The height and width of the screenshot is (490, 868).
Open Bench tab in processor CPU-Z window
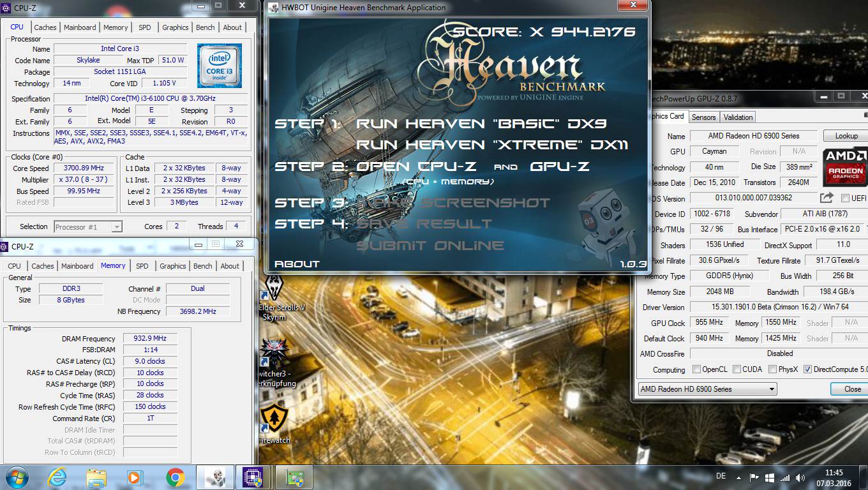click(205, 27)
